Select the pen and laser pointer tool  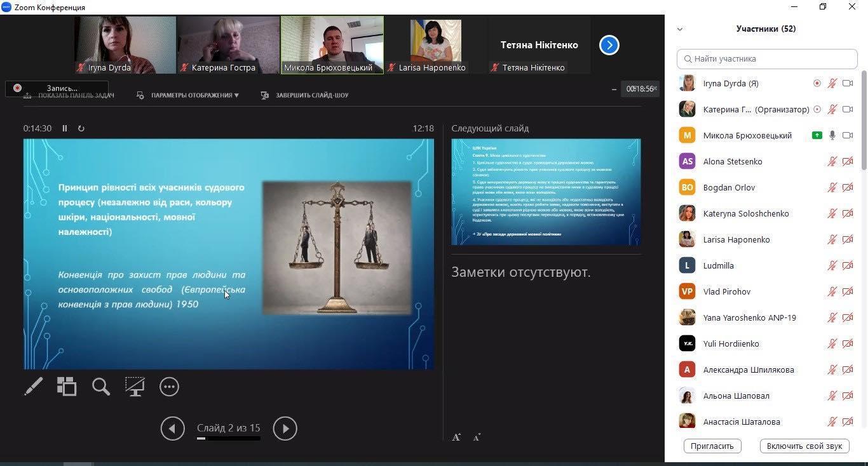(34, 386)
